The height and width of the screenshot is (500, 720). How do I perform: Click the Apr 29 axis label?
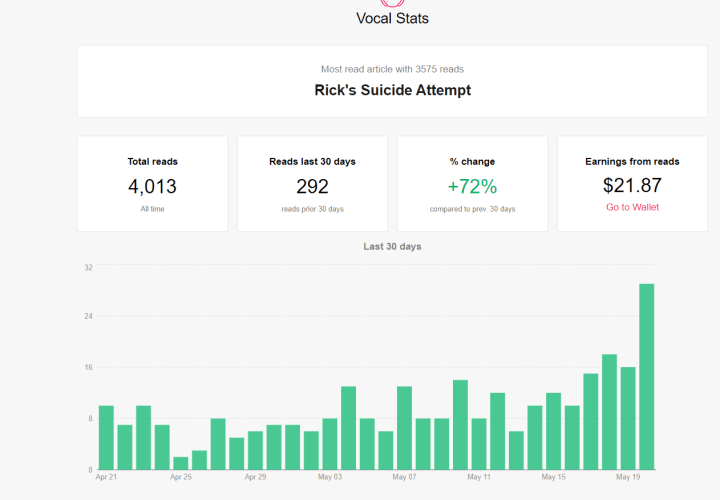[x=255, y=477]
